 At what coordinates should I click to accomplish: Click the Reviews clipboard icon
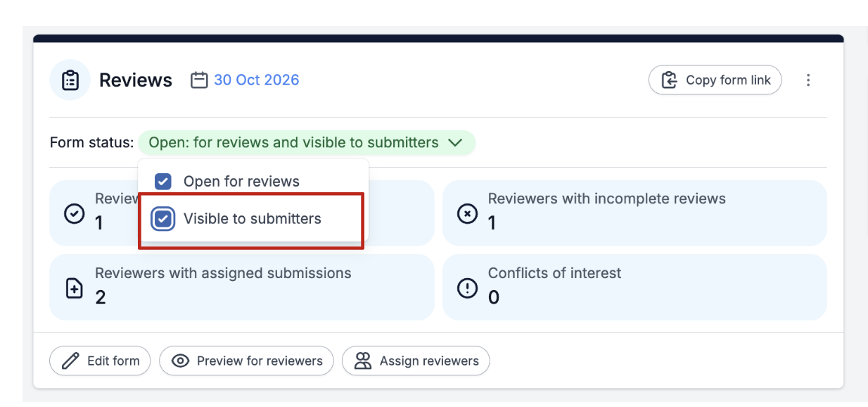70,80
